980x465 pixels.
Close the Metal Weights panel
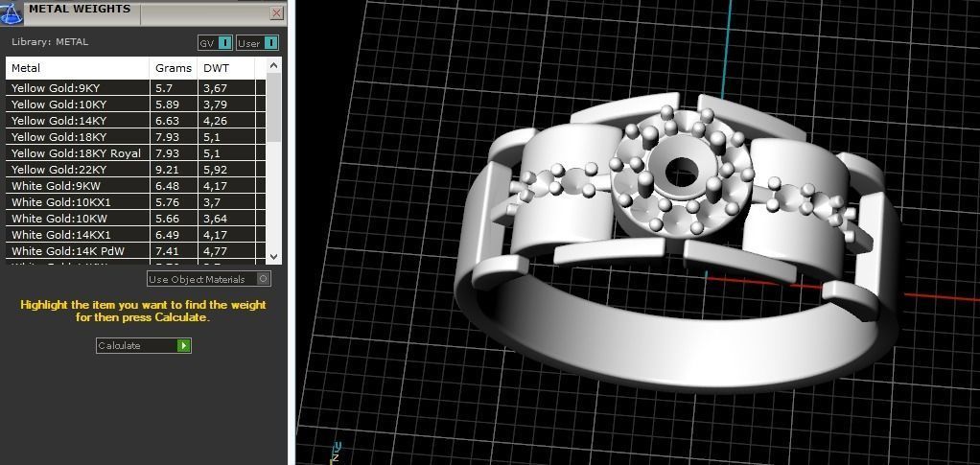[x=276, y=13]
